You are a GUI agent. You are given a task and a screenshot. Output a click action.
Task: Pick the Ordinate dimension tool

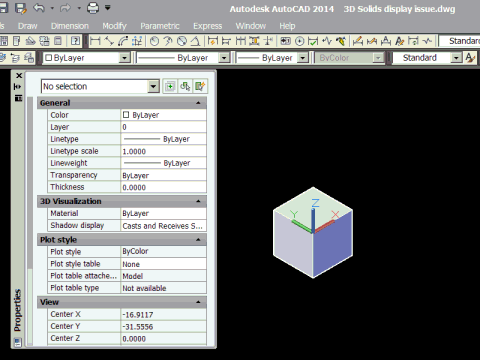(x=137, y=41)
